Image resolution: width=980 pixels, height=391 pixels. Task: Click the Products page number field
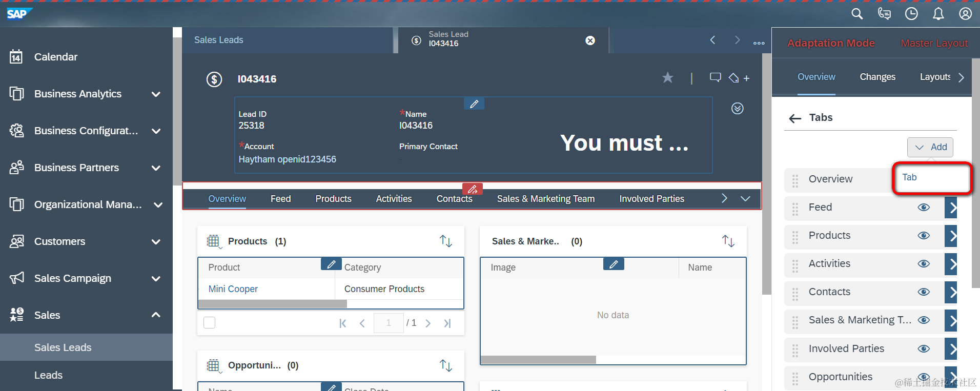[389, 323]
